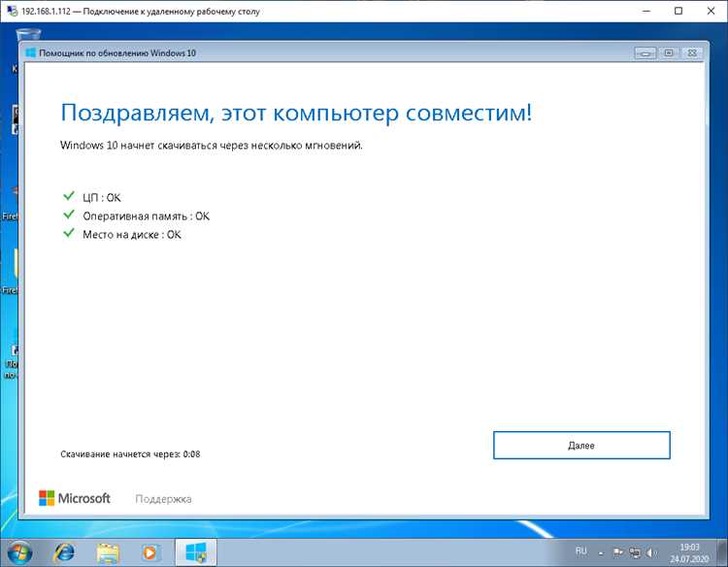The image size is (728, 567).
Task: Click the volume speaker tray icon
Action: [x=650, y=551]
